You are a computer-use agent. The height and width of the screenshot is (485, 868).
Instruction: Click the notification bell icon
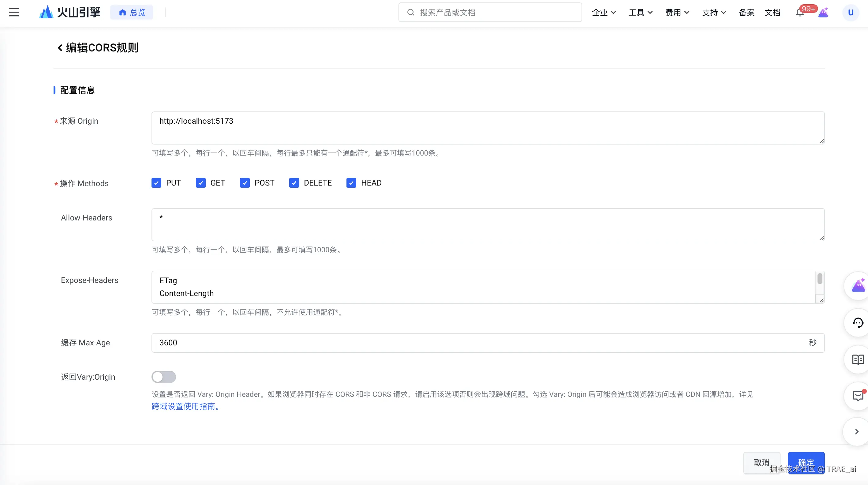[800, 13]
